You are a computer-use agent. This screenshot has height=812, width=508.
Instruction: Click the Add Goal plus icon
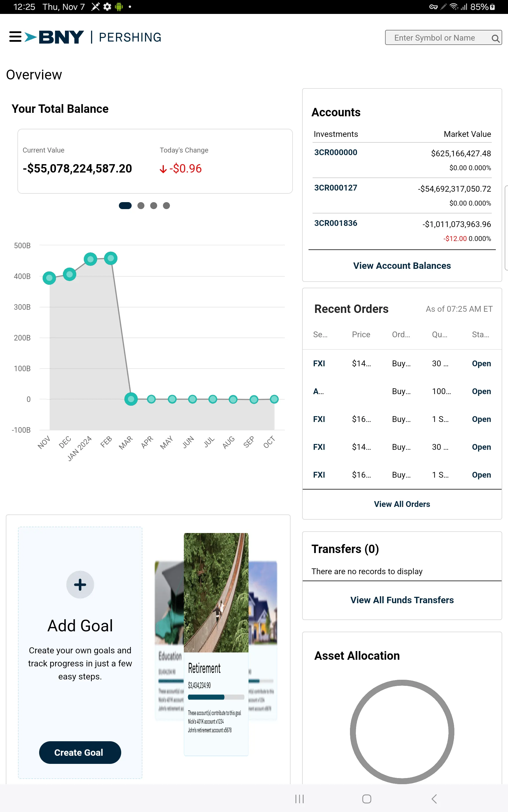pyautogui.click(x=80, y=585)
